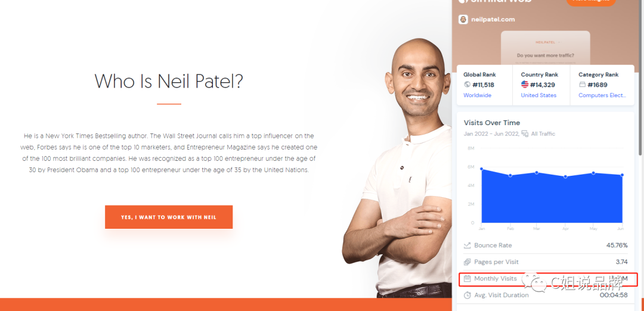Select the January data point on chart

pos(481,169)
